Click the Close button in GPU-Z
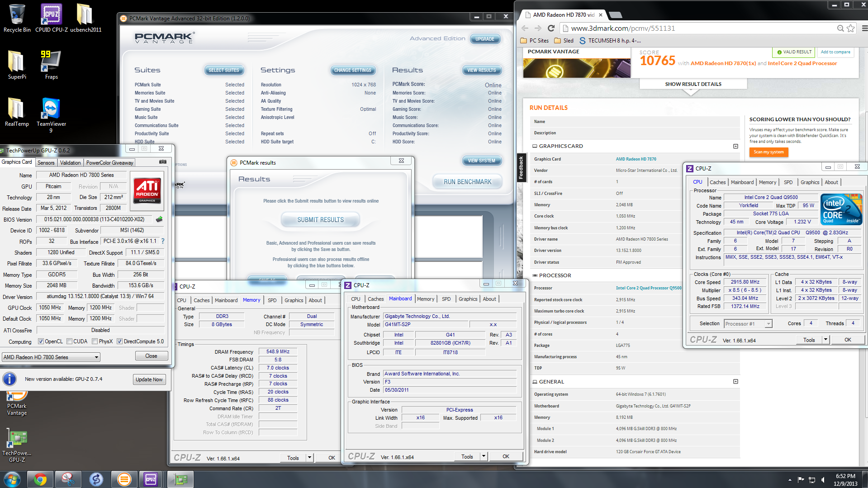The width and height of the screenshot is (868, 488). tap(151, 356)
